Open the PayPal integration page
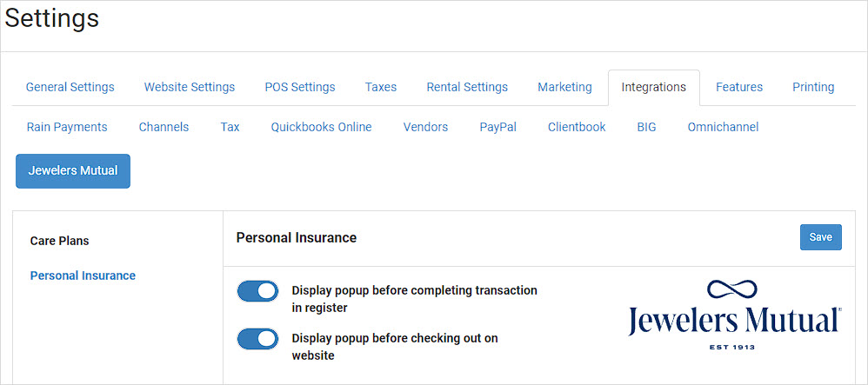The height and width of the screenshot is (385, 868). [497, 127]
